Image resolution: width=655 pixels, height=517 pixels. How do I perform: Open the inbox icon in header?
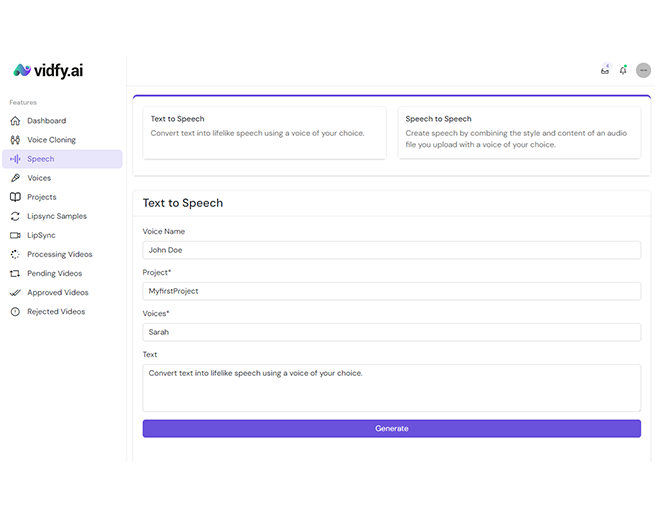coord(605,70)
